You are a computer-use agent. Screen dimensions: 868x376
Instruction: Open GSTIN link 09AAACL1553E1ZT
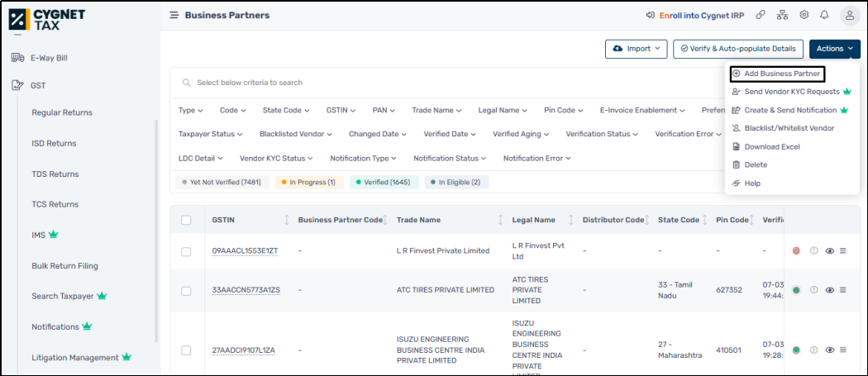(x=246, y=251)
